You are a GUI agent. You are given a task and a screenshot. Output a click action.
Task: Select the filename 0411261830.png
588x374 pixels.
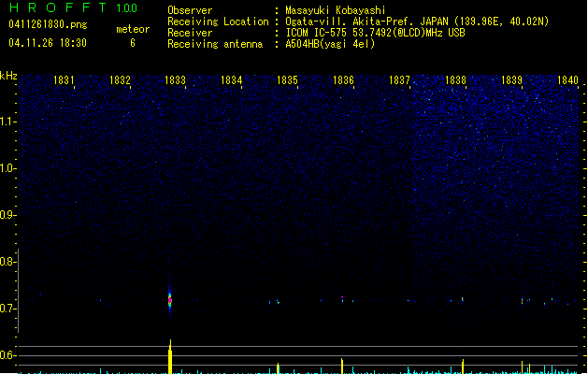48,24
